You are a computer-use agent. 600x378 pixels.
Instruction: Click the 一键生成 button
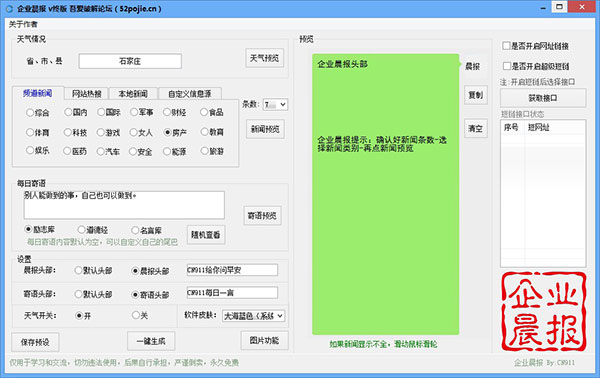pos(151,341)
